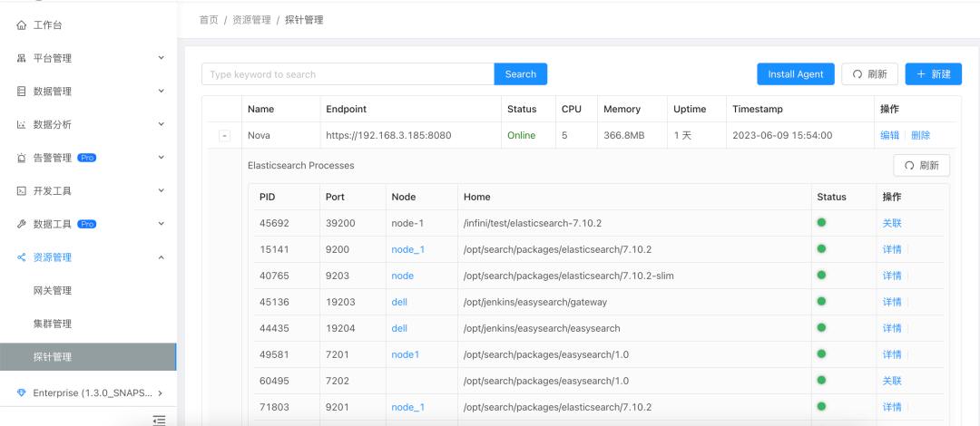Click the 告警管理 alarm icon
980x426 pixels.
tap(21, 158)
